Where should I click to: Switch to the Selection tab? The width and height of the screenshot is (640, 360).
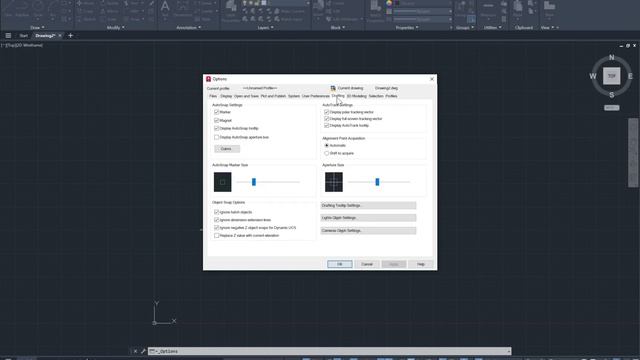(x=376, y=96)
